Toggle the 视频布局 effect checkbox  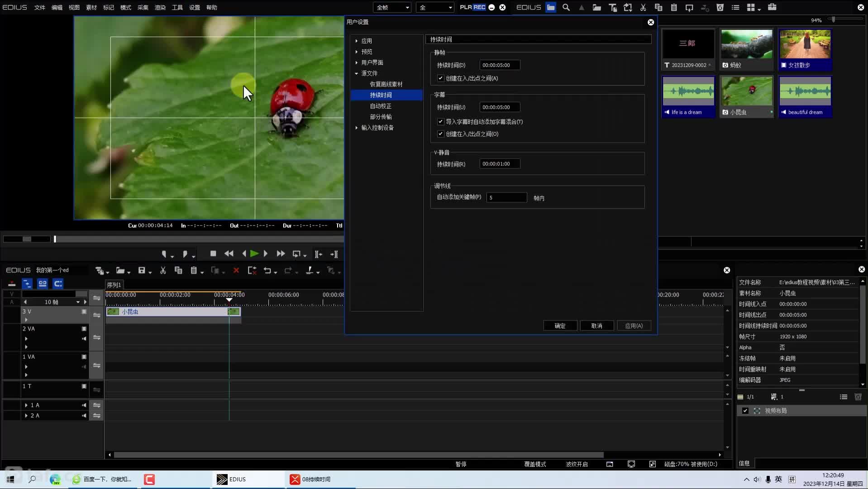(745, 411)
